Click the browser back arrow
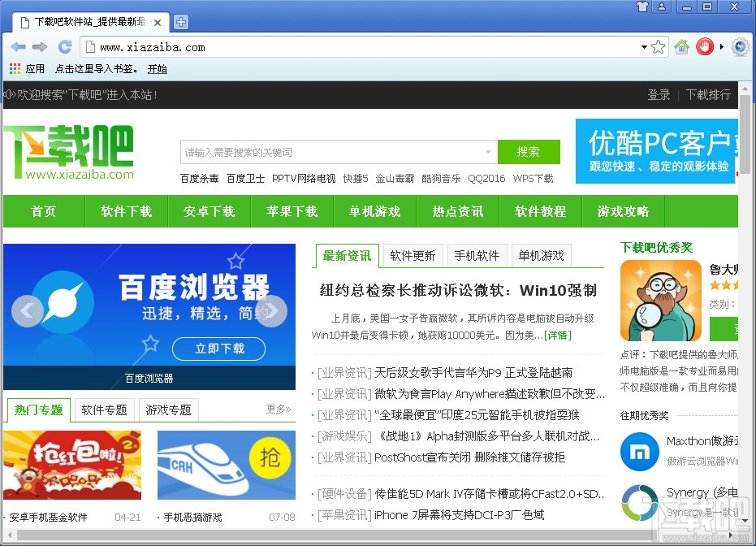This screenshot has width=756, height=546. (19, 47)
